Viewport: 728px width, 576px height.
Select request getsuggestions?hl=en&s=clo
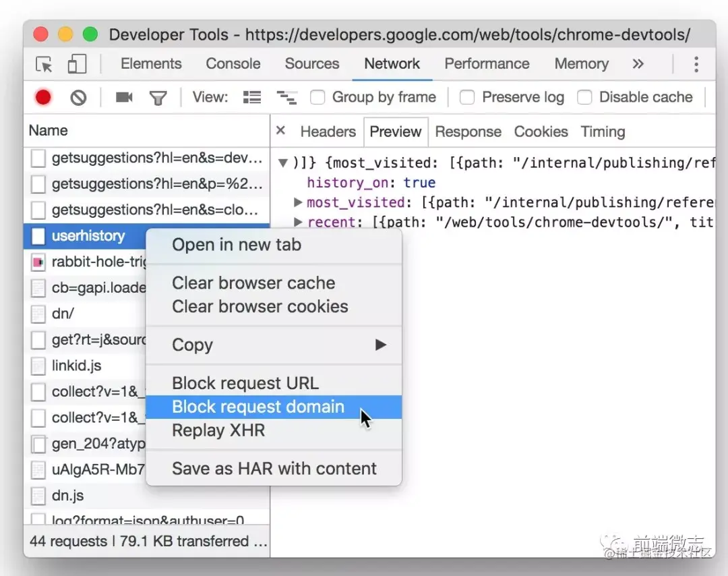tap(147, 210)
